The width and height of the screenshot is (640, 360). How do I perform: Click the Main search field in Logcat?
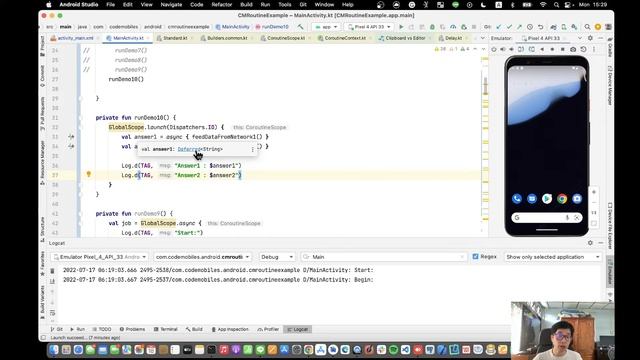[384, 257]
